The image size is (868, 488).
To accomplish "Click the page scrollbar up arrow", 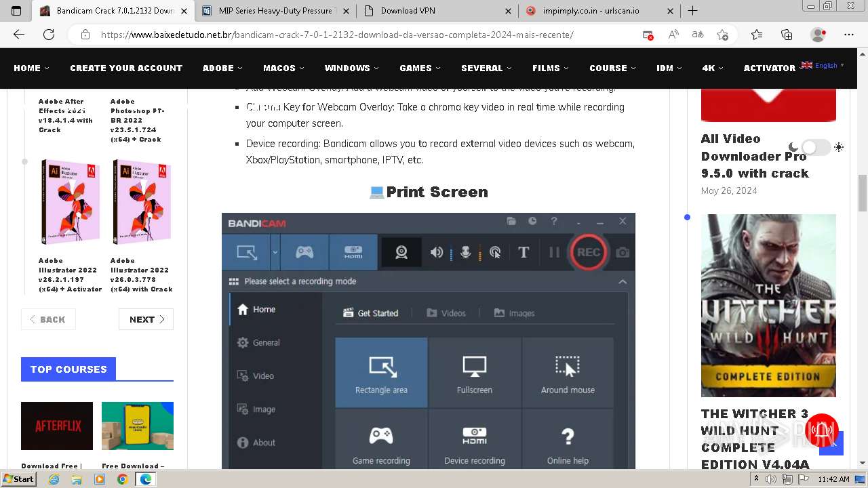I will click(x=862, y=54).
